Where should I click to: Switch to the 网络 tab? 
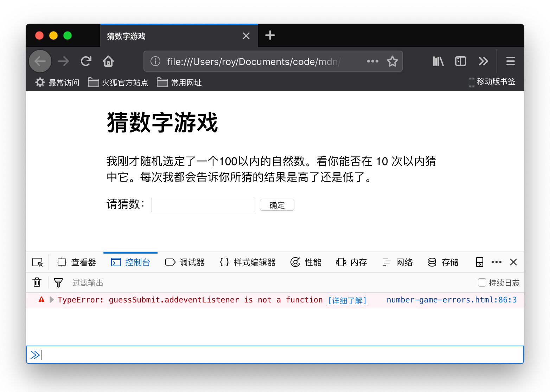(x=397, y=262)
